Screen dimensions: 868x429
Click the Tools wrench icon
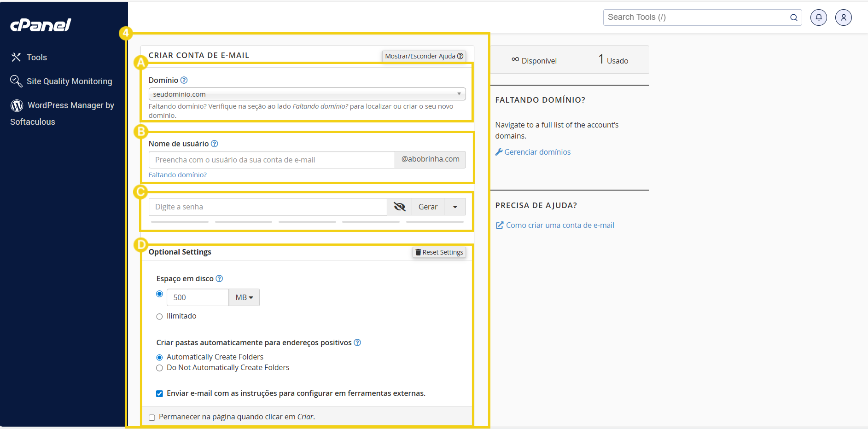pyautogui.click(x=16, y=57)
